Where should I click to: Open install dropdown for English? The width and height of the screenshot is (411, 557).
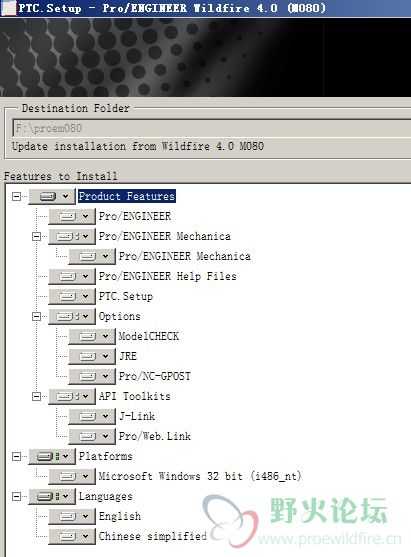pos(72,517)
